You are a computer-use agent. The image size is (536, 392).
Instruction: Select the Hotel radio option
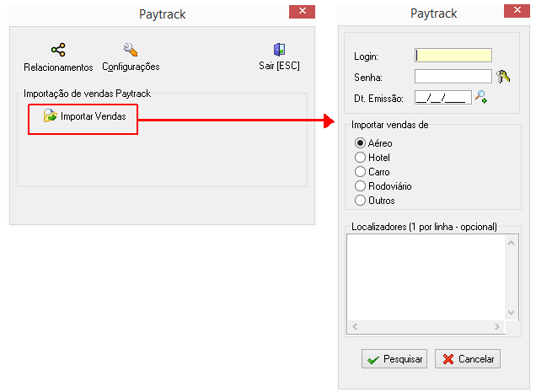[360, 157]
